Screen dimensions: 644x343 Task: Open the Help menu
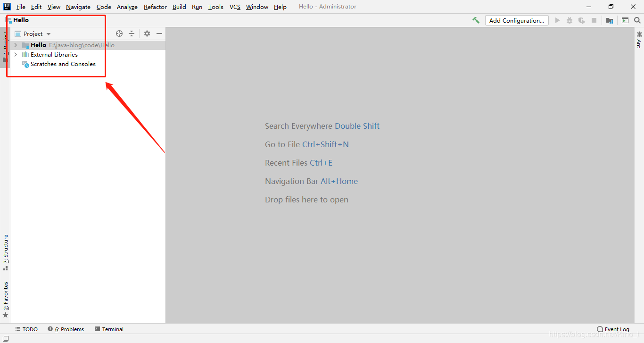pos(280,7)
